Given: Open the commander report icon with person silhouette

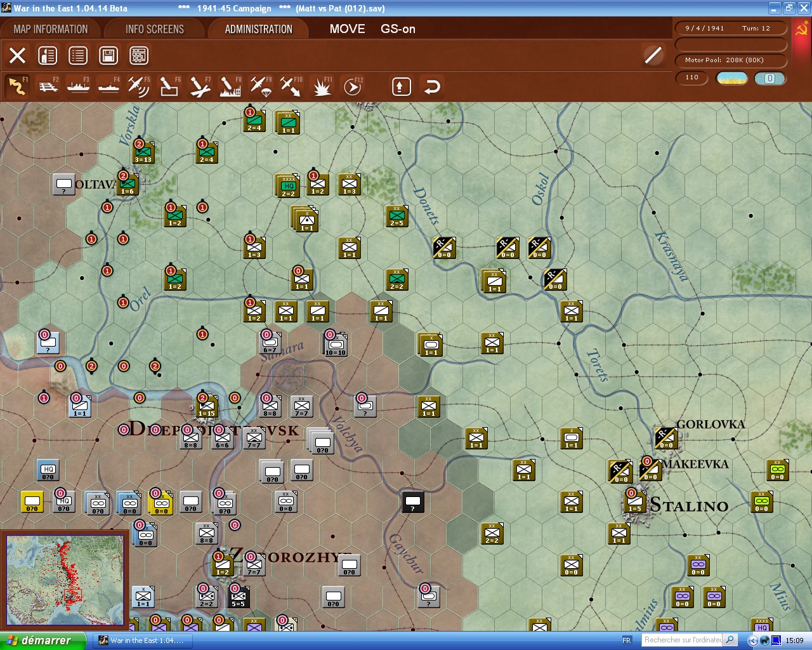Looking at the screenshot, I should (48, 55).
